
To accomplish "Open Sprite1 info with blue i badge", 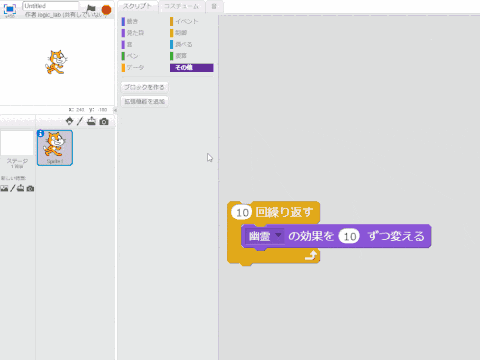I will [40, 133].
